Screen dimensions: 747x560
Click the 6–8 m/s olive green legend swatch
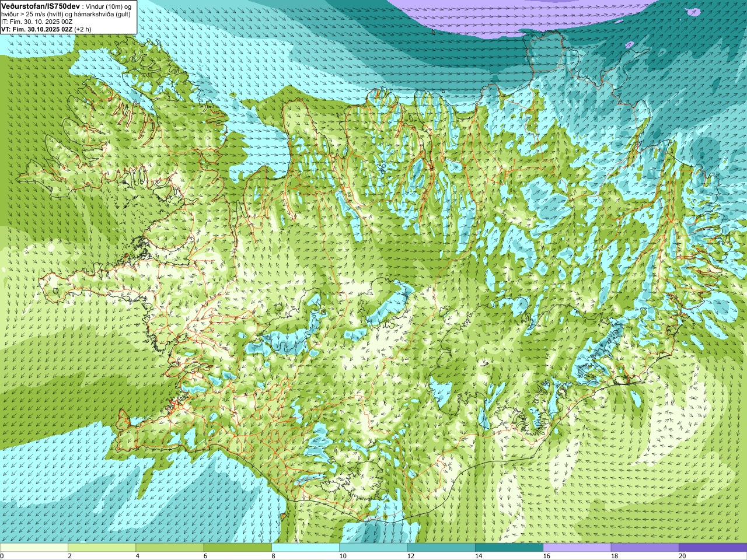238,548
